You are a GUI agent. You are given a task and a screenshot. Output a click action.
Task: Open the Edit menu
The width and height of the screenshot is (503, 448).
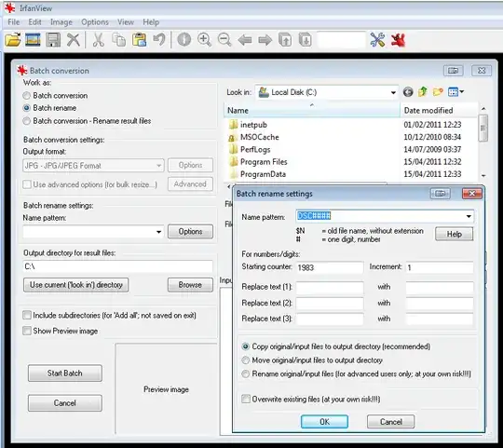34,22
